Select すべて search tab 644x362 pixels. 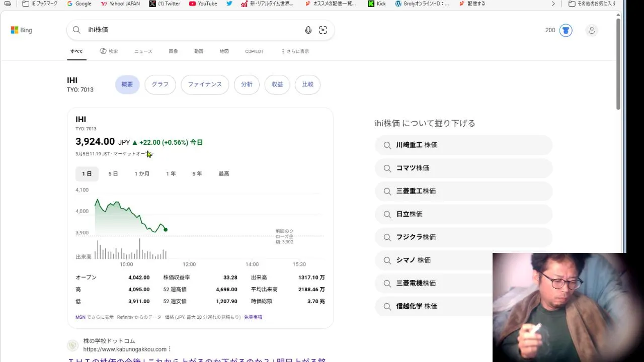point(77,51)
